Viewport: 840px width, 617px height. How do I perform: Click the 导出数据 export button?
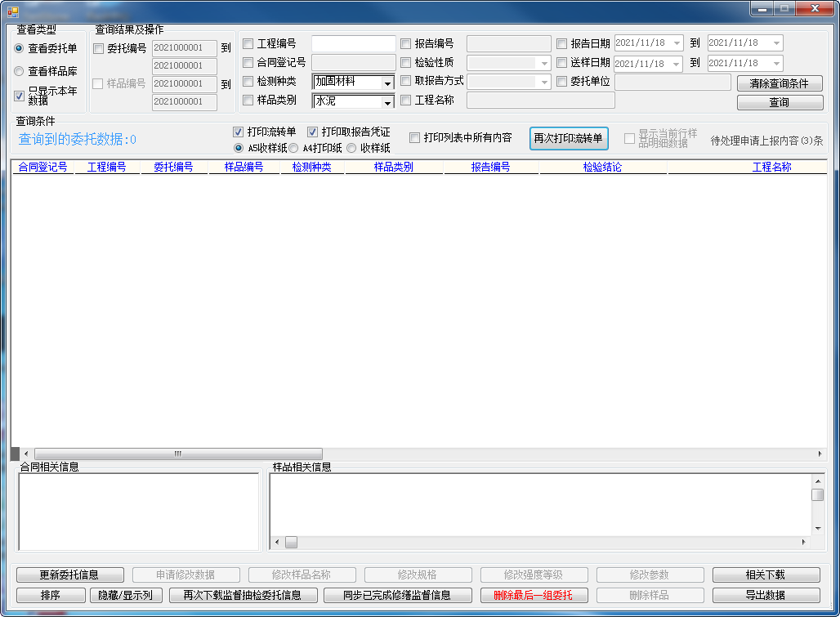point(766,595)
